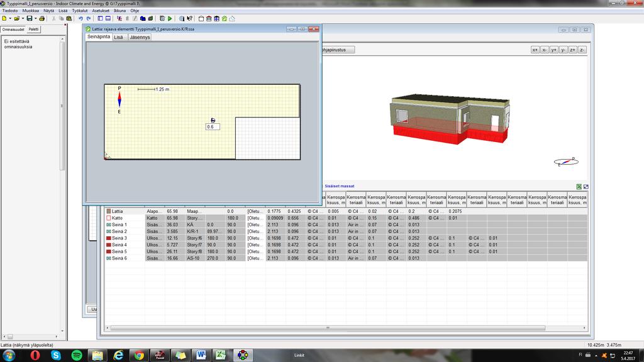Click the Copy toolbar icon
The image size is (644, 362).
point(61,18)
